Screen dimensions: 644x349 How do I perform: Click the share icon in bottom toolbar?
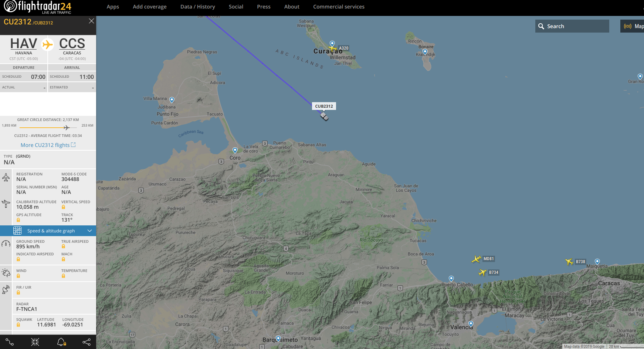87,342
